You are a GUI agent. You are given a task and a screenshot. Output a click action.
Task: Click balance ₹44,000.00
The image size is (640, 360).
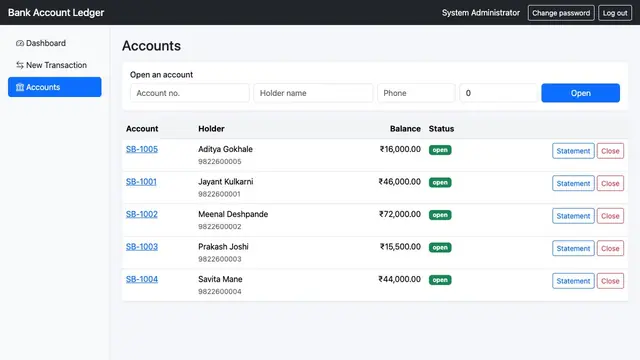(x=400, y=279)
